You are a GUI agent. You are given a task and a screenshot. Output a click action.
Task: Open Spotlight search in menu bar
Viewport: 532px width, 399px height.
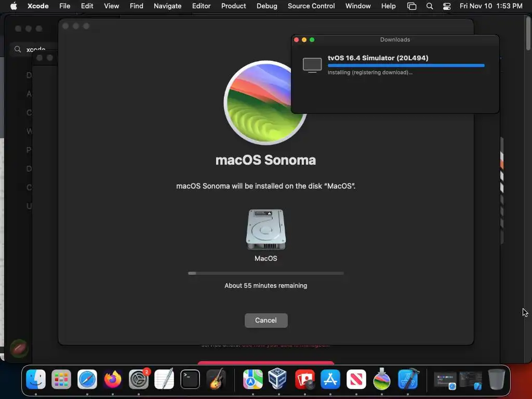tap(430, 6)
